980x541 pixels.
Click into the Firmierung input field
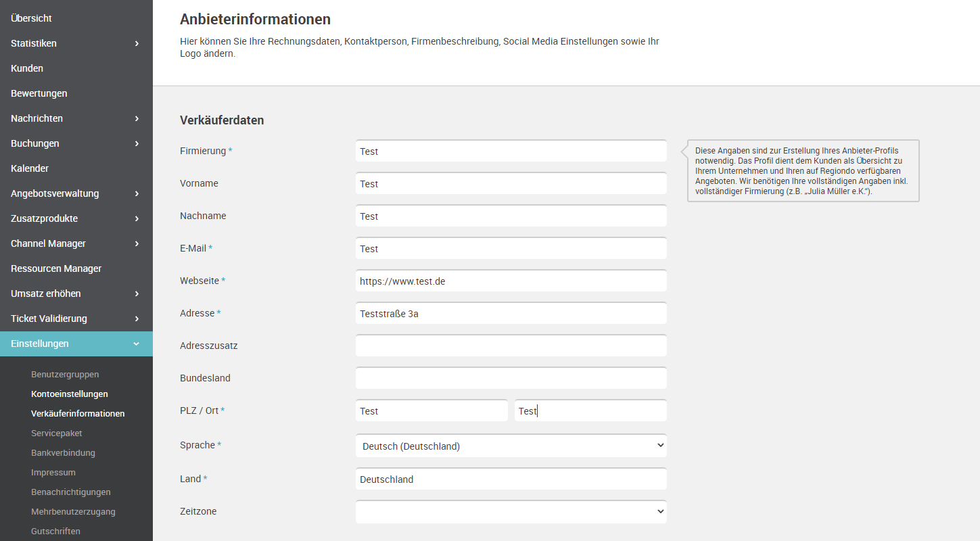[511, 151]
